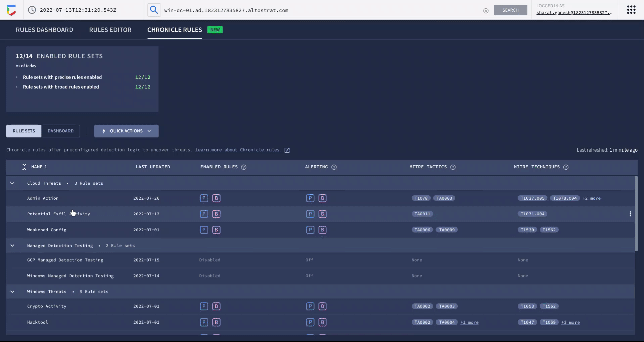Open the search history clock icon

[32, 10]
